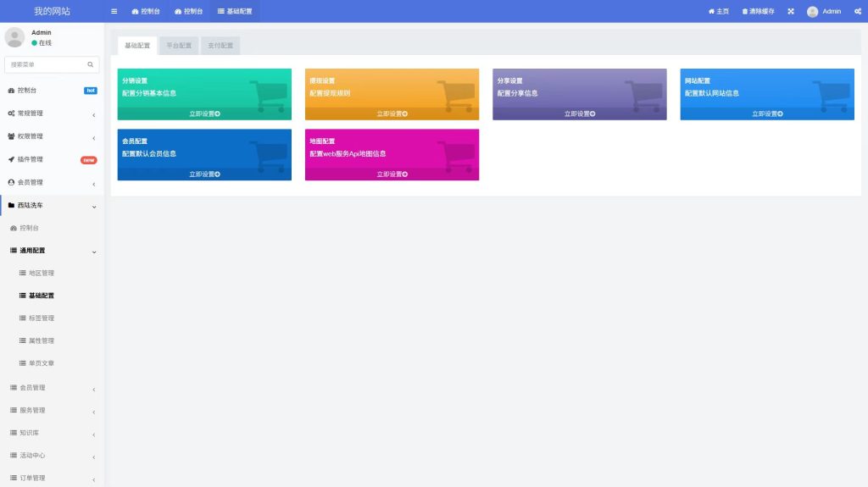Click 立即设置 on the 地图配置 card
This screenshot has height=487, width=868.
click(392, 174)
